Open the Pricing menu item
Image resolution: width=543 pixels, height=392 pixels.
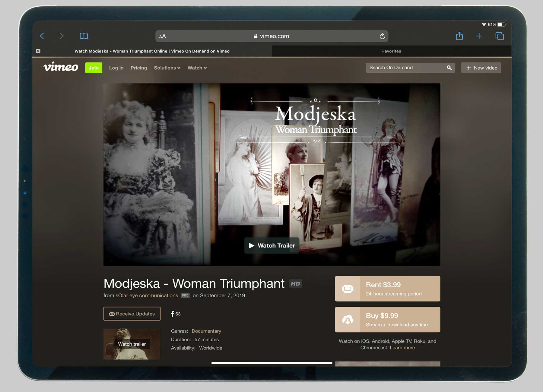pyautogui.click(x=139, y=68)
